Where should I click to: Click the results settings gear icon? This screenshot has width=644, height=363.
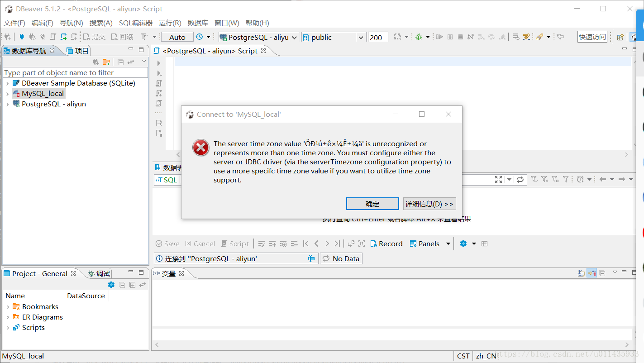[463, 244]
